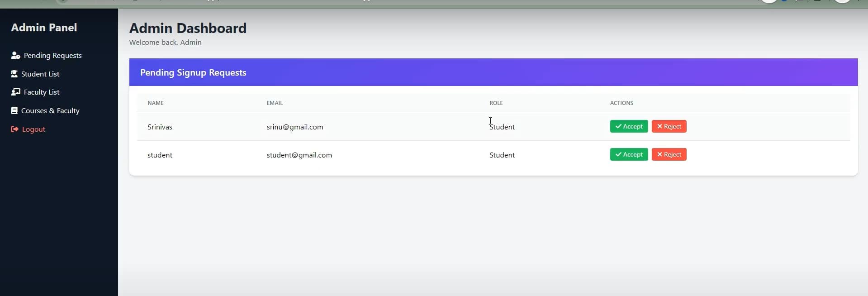Click the EMAIL column header
The image size is (868, 296).
(x=275, y=103)
